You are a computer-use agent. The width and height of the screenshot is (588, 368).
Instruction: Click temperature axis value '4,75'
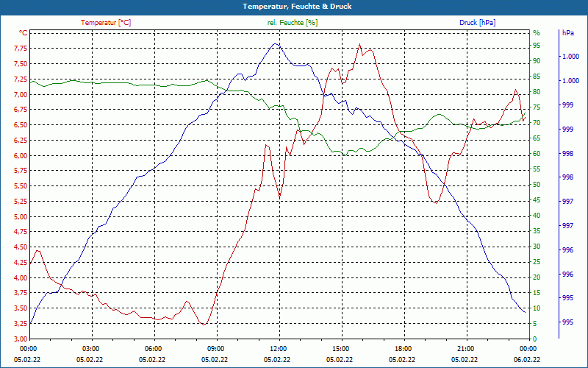click(x=21, y=232)
